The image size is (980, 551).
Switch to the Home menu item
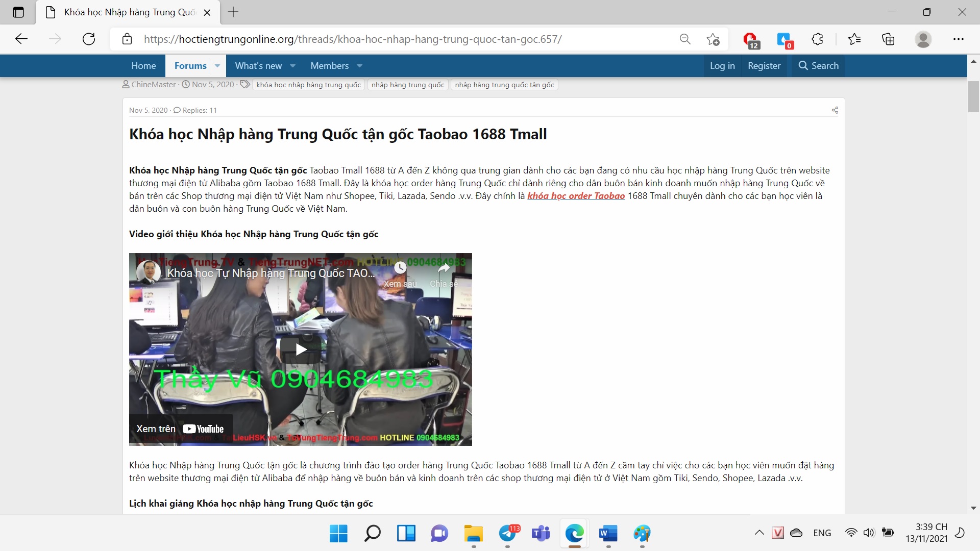point(143,65)
